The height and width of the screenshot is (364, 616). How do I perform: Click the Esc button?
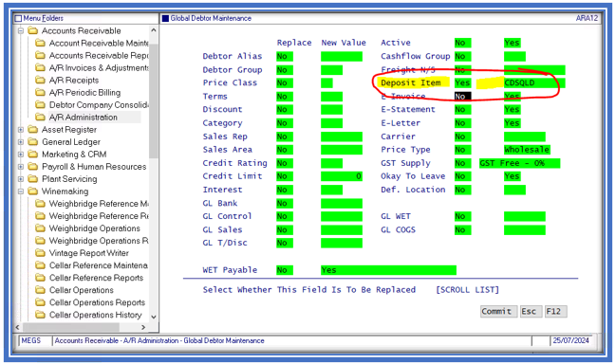(531, 312)
